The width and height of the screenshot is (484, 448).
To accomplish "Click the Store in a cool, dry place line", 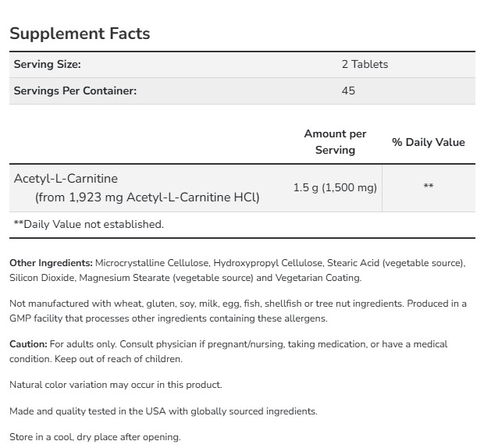I will 94,437.
